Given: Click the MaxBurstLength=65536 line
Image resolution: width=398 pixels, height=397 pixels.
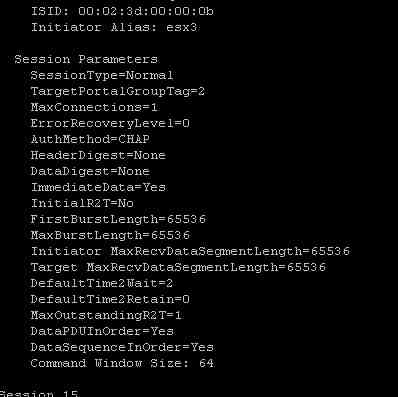Looking at the screenshot, I should click(x=110, y=235).
